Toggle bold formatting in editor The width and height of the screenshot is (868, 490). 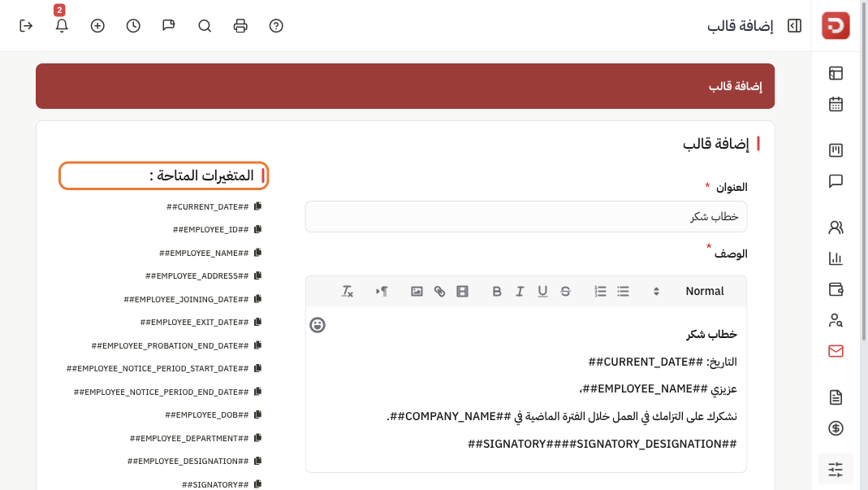click(497, 292)
